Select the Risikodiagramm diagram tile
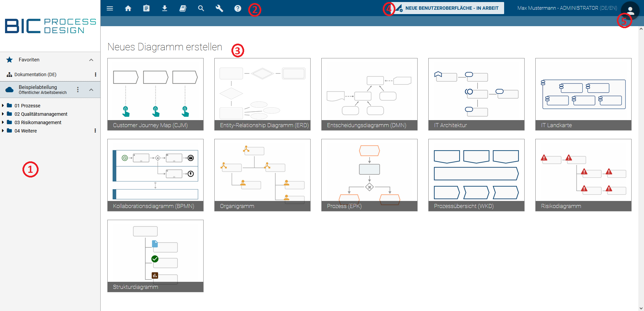The height and width of the screenshot is (311, 644). pos(583,175)
